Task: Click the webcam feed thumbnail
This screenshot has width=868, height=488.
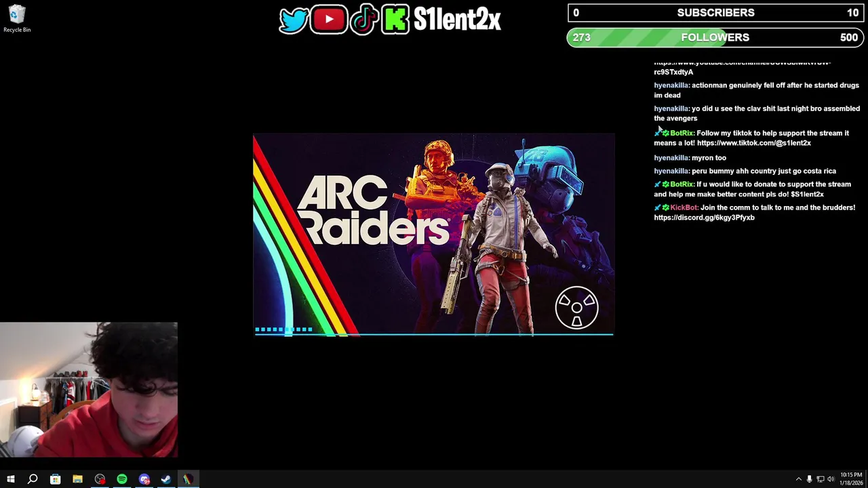Action: [x=89, y=390]
